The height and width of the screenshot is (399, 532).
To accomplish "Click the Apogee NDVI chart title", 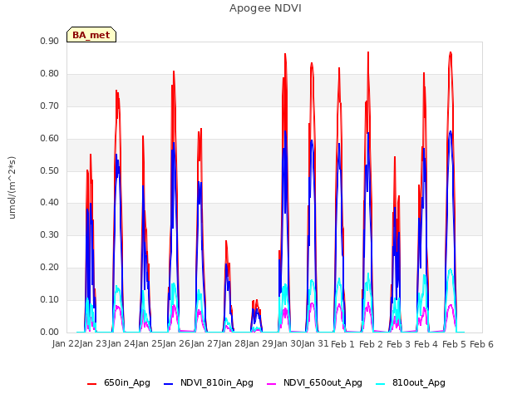I will click(x=265, y=8).
